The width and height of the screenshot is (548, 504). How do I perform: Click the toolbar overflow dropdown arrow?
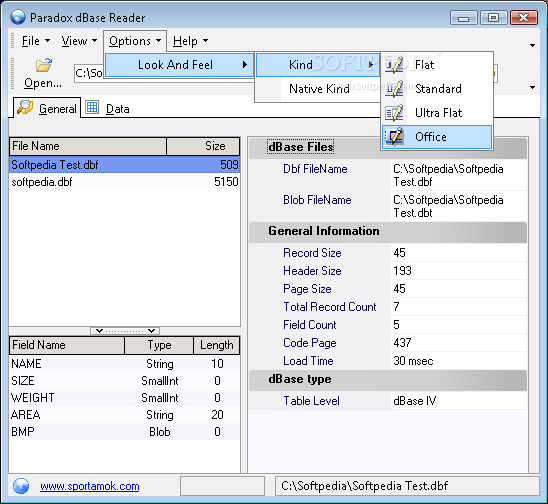[x=532, y=87]
